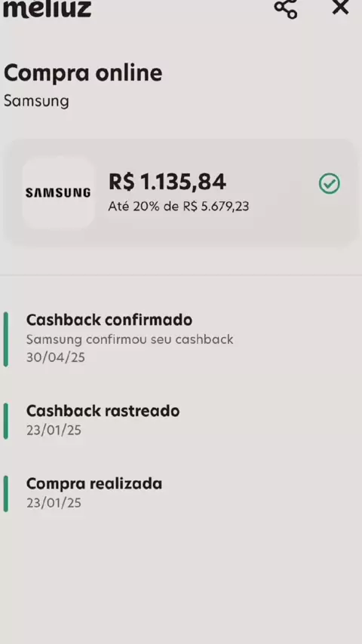Close the purchase details screen

[340, 7]
